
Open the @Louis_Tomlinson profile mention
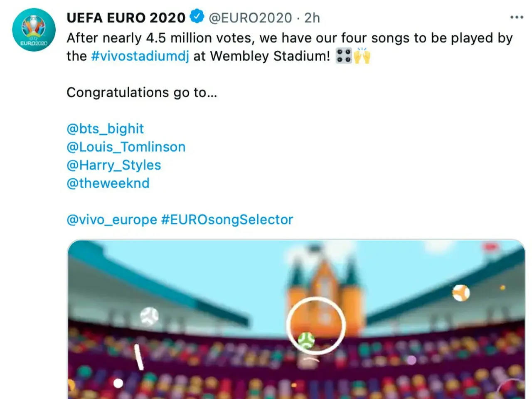[x=126, y=147]
